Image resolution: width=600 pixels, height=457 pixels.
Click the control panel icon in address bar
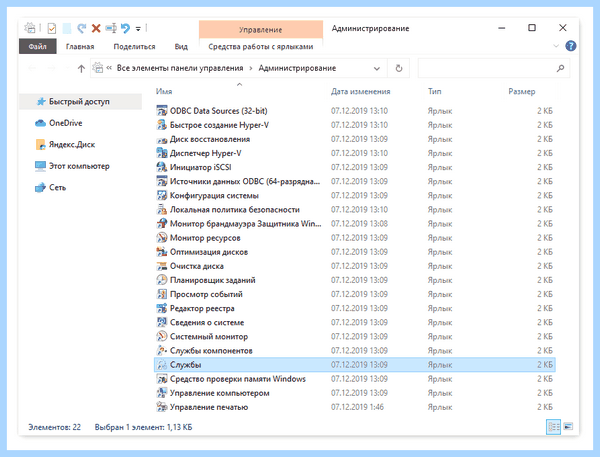[98, 68]
